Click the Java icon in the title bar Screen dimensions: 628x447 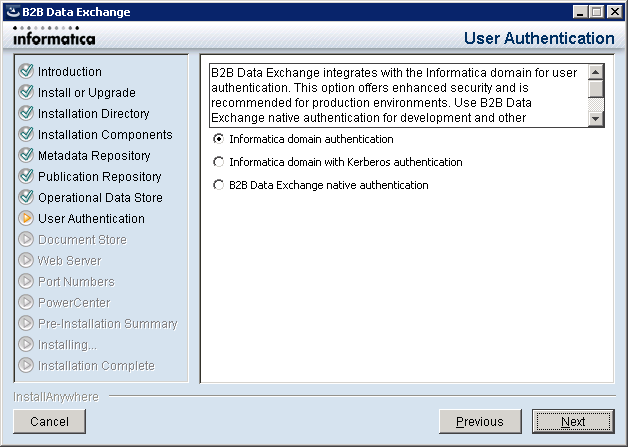(x=13, y=12)
